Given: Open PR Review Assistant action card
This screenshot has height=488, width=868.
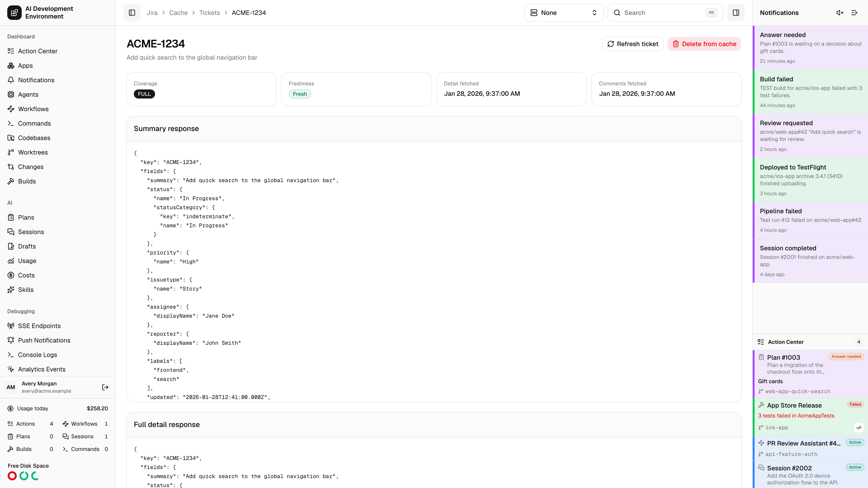Looking at the screenshot, I should [810, 448].
